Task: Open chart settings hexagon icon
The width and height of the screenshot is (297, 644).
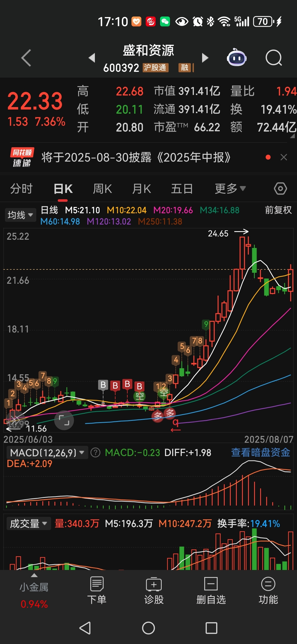Action: click(x=280, y=189)
